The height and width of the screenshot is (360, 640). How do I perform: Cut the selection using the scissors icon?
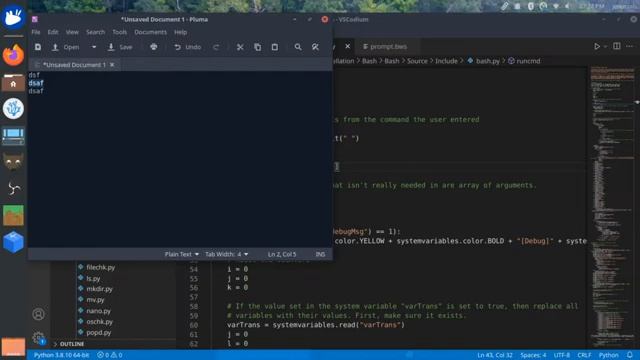(x=240, y=47)
